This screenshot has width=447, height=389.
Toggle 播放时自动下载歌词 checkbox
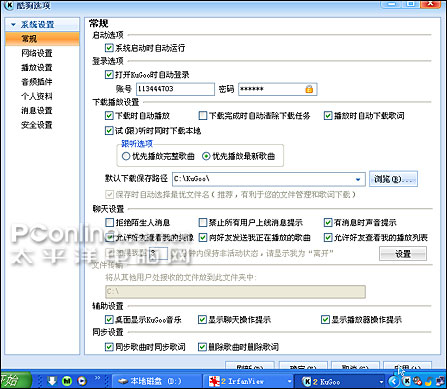[328, 116]
